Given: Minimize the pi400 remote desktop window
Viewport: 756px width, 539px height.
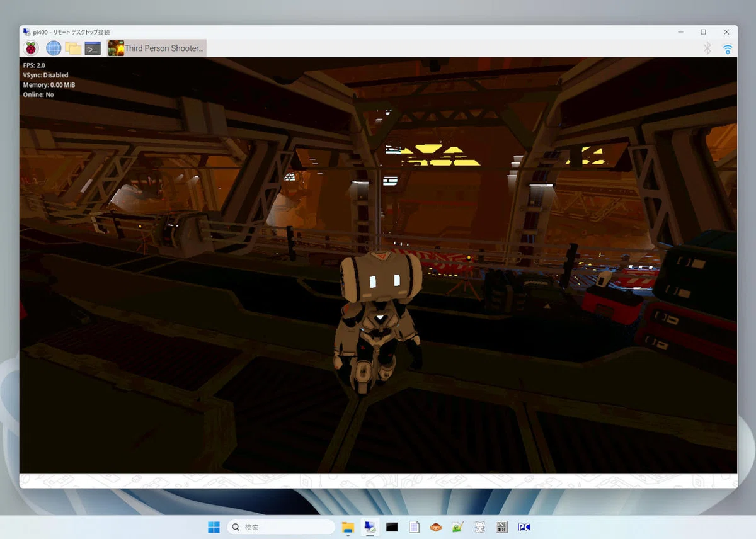Looking at the screenshot, I should (x=680, y=32).
